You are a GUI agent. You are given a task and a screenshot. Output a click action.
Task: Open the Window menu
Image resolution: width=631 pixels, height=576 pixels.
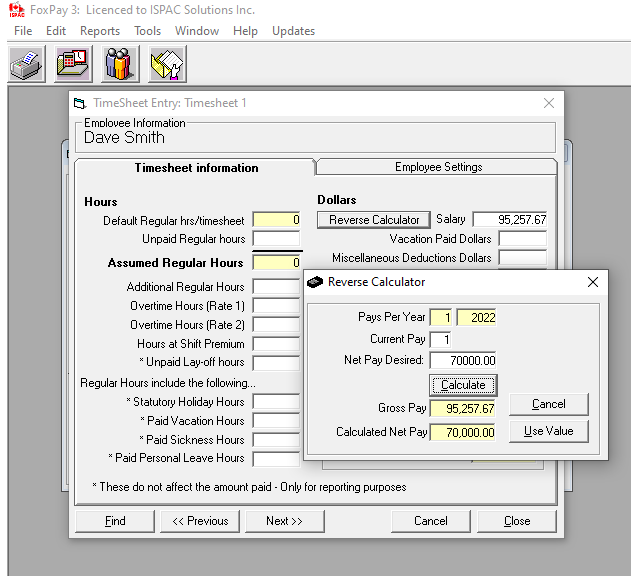coord(197,31)
